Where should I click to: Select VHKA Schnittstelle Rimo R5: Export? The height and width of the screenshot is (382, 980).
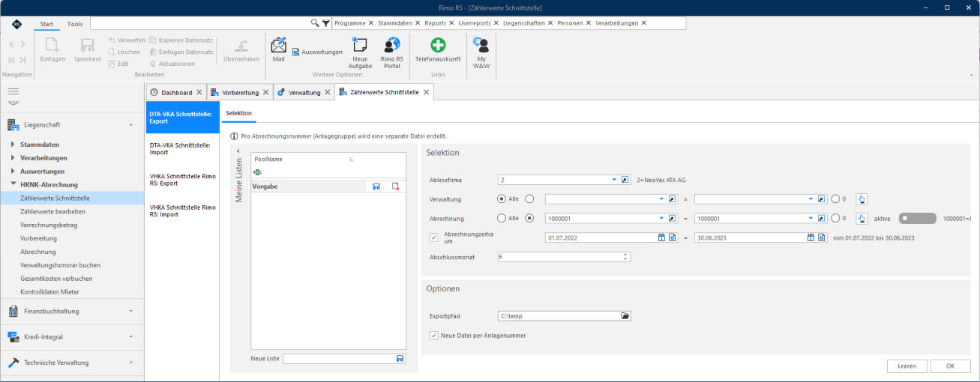(183, 180)
